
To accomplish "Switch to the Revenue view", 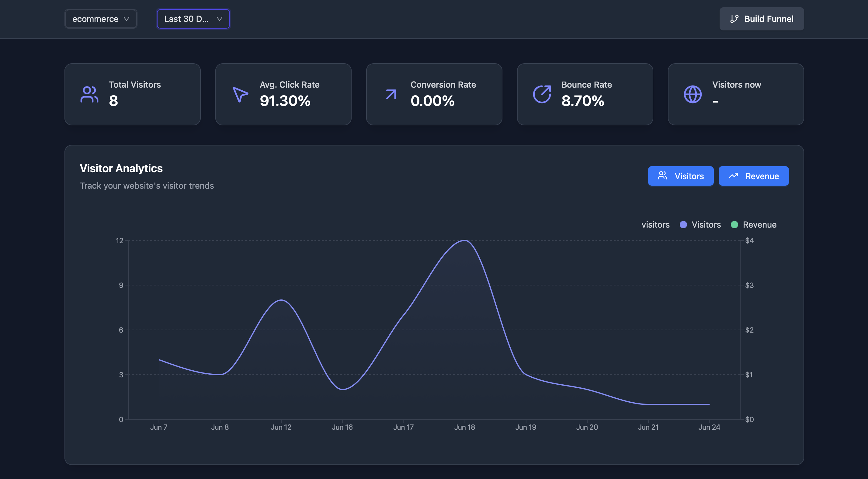I will (x=754, y=176).
